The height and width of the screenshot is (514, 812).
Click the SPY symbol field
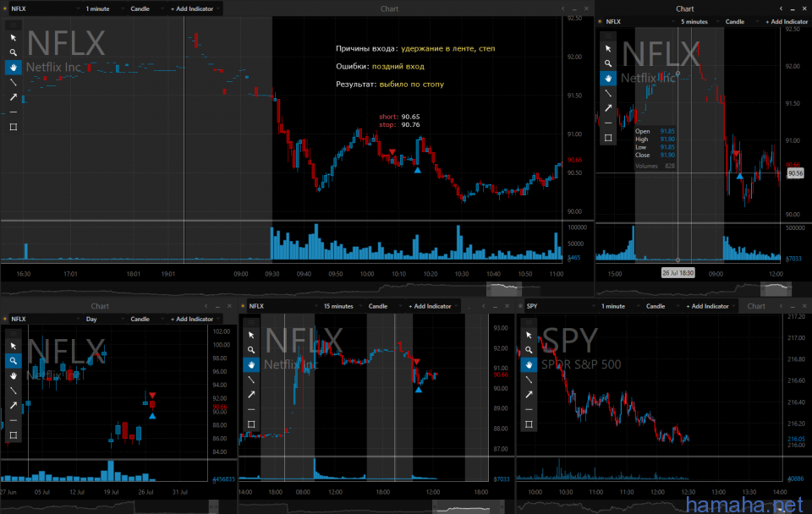pos(560,306)
